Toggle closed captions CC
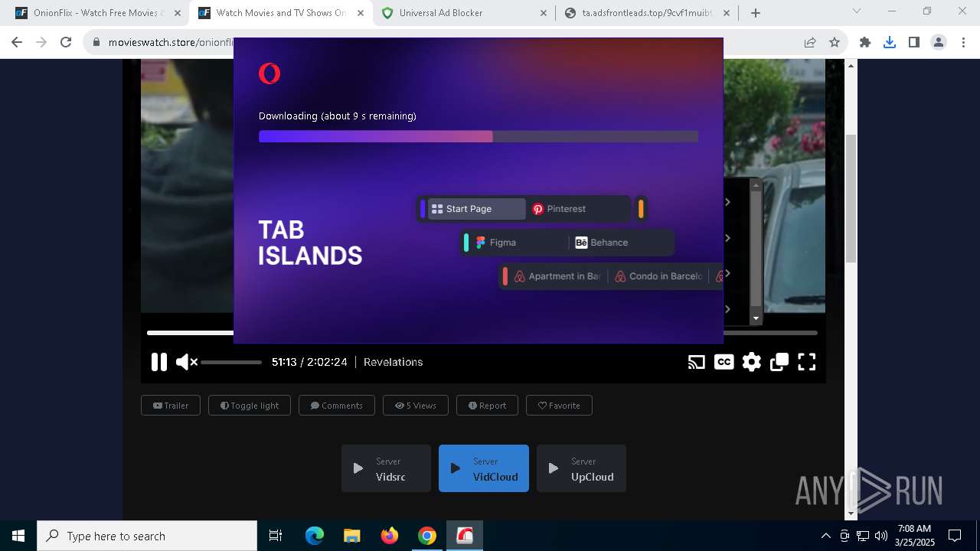The width and height of the screenshot is (980, 551). [724, 362]
